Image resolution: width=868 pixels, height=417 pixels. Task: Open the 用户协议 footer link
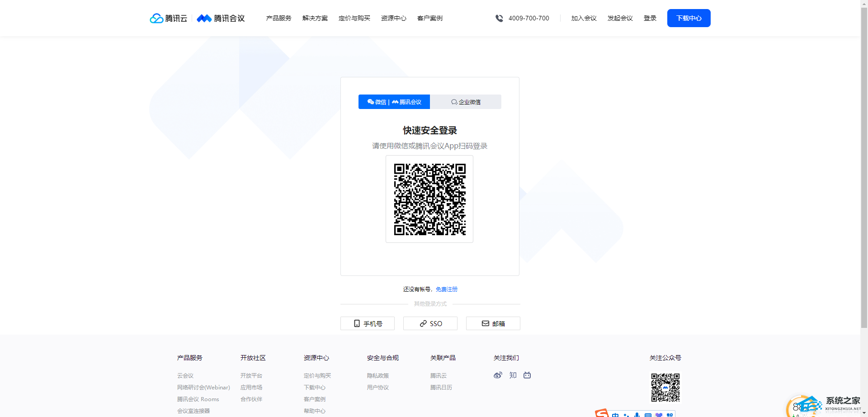point(378,388)
